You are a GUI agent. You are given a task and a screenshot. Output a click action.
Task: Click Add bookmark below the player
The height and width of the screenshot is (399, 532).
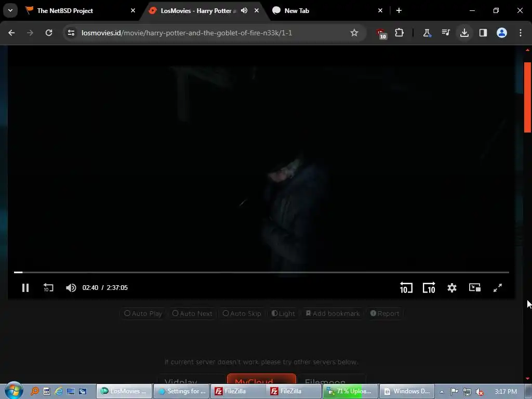tap(332, 313)
